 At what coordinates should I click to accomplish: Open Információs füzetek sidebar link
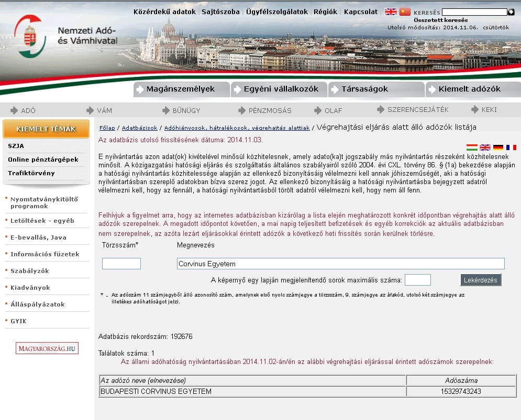(45, 254)
